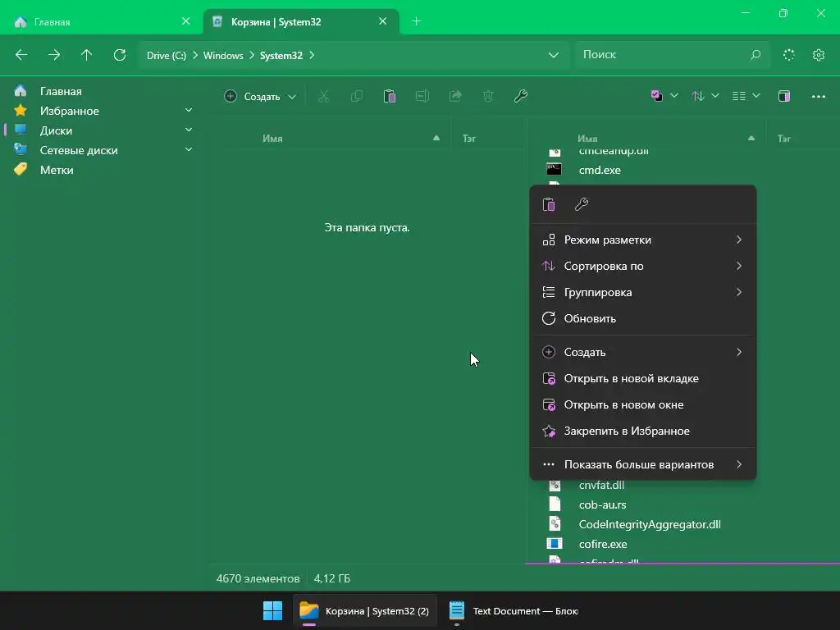840x630 pixels.
Task: Choose Открыть в новом окне
Action: (x=643, y=405)
